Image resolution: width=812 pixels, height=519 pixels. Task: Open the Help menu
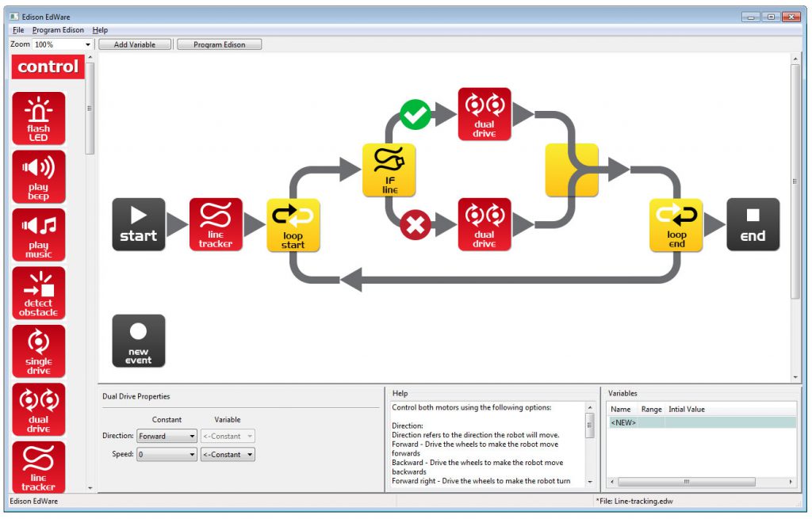click(x=100, y=30)
